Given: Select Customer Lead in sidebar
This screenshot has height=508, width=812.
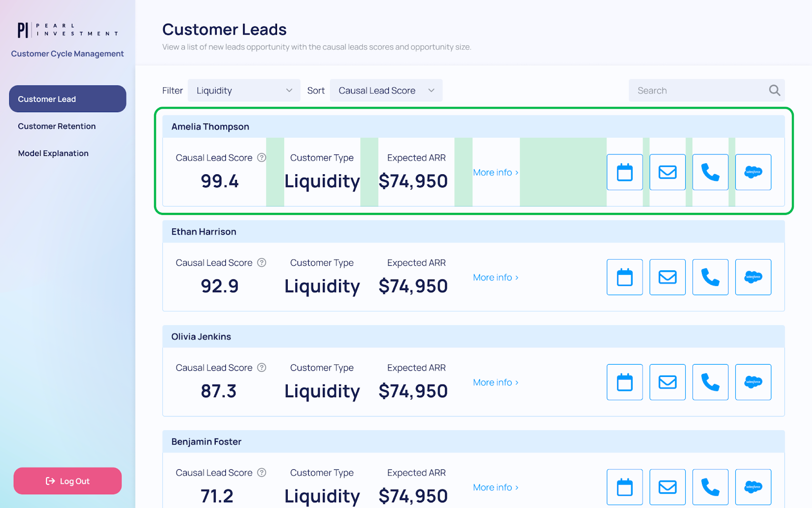Looking at the screenshot, I should point(67,99).
